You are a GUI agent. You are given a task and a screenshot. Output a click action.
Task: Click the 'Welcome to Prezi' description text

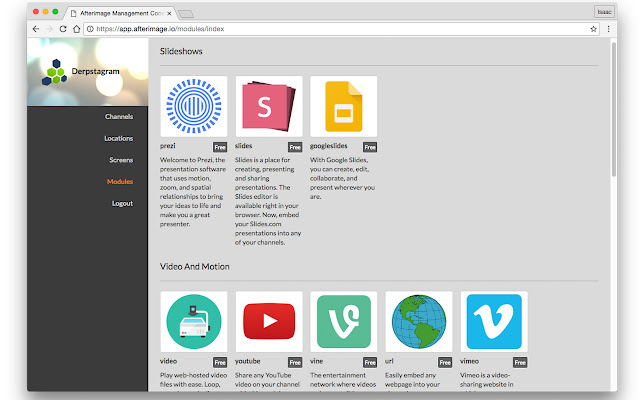point(193,192)
